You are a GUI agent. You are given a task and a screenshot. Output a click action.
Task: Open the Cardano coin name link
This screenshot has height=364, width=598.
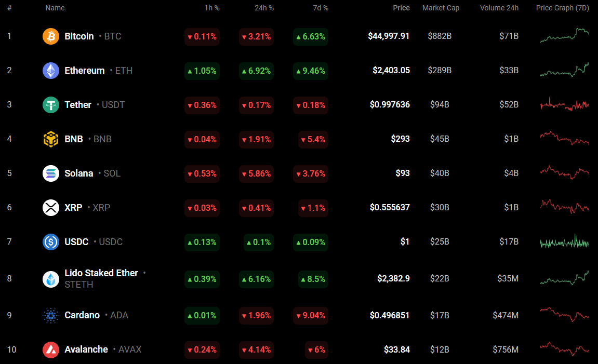tap(82, 315)
